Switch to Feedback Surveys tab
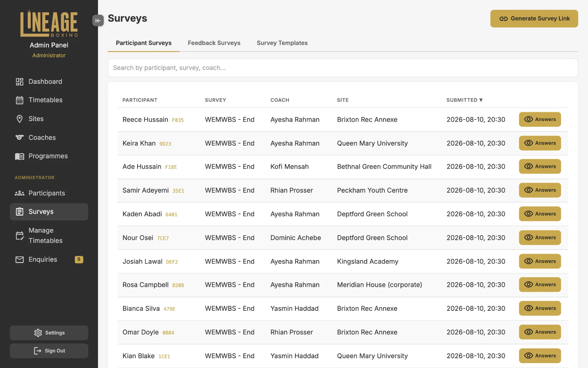Image resolution: width=588 pixels, height=368 pixels. click(214, 43)
